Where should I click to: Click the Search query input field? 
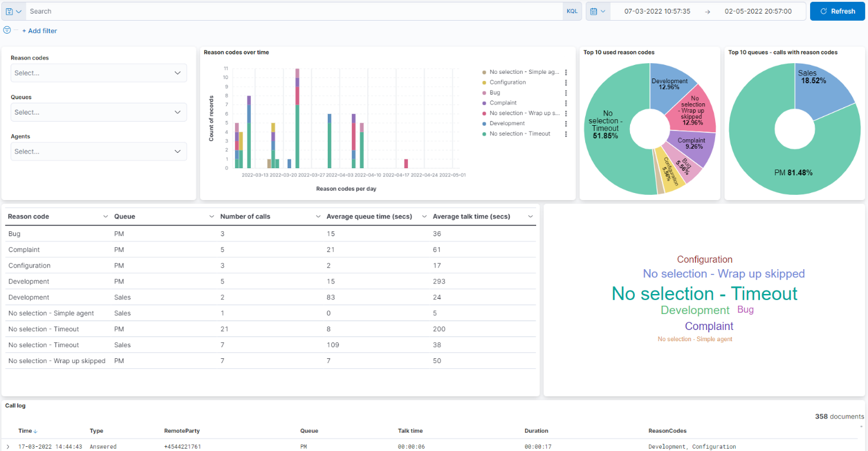click(x=294, y=11)
